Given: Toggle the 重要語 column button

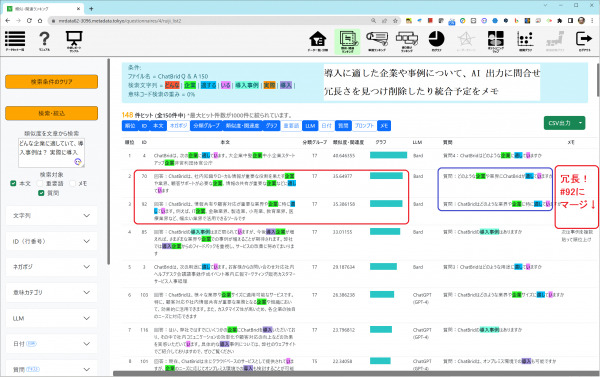Looking at the screenshot, I should 291,126.
